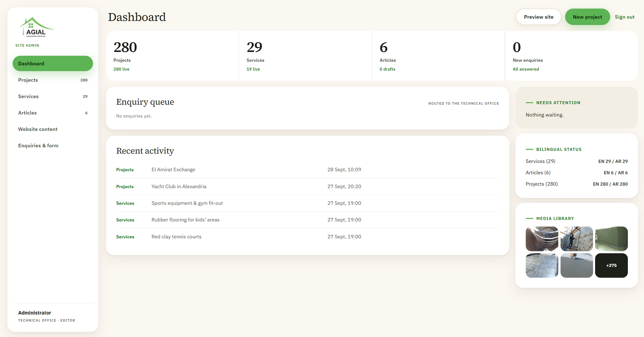Screen dimensions: 644x337
Task: Select Projects (280) bilingual status row
Action: (x=577, y=184)
